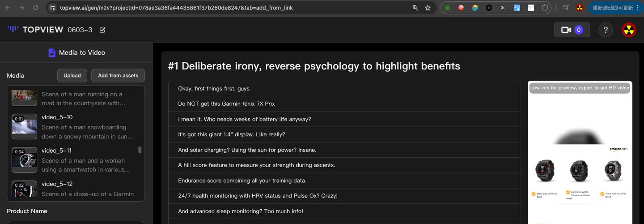Click line about 24/7 health monitoring
Screen dimensions: 644x224
(344, 196)
